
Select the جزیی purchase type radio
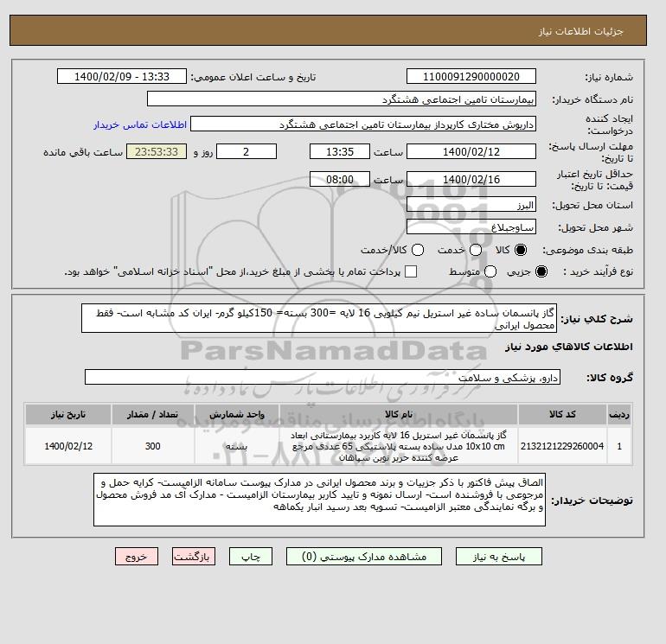[541, 271]
